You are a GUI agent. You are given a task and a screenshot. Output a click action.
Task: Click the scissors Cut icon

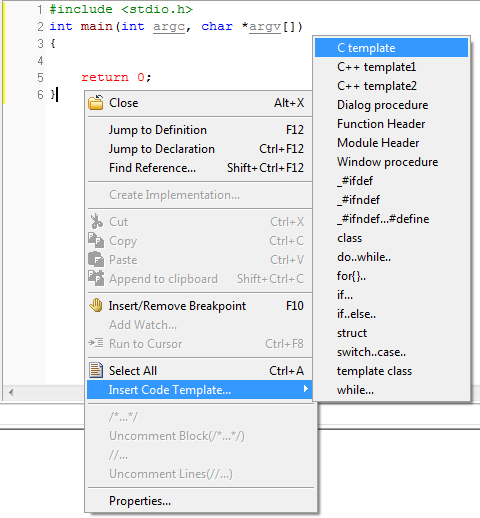click(96, 221)
